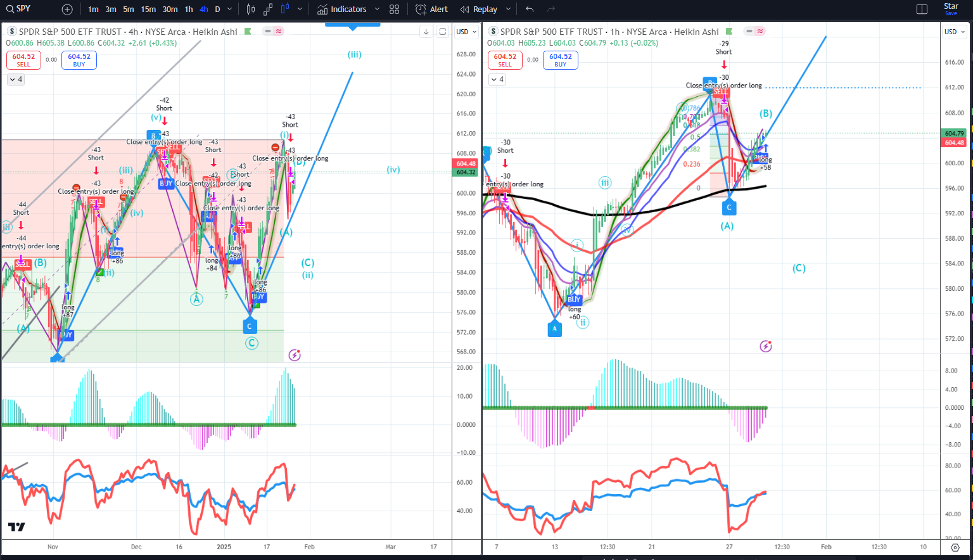Toggle the gray dash pill on the 1h chart
Screen dimensions: 973x560
coord(749,31)
